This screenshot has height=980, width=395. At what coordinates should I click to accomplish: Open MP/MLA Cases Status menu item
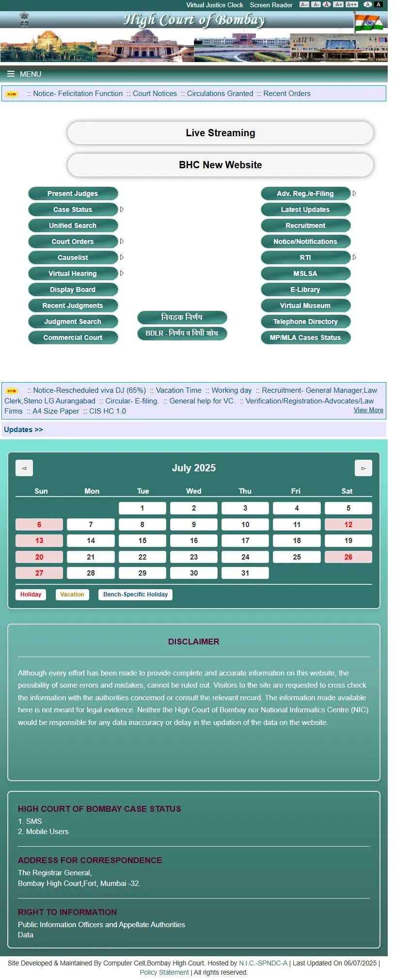pyautogui.click(x=306, y=337)
